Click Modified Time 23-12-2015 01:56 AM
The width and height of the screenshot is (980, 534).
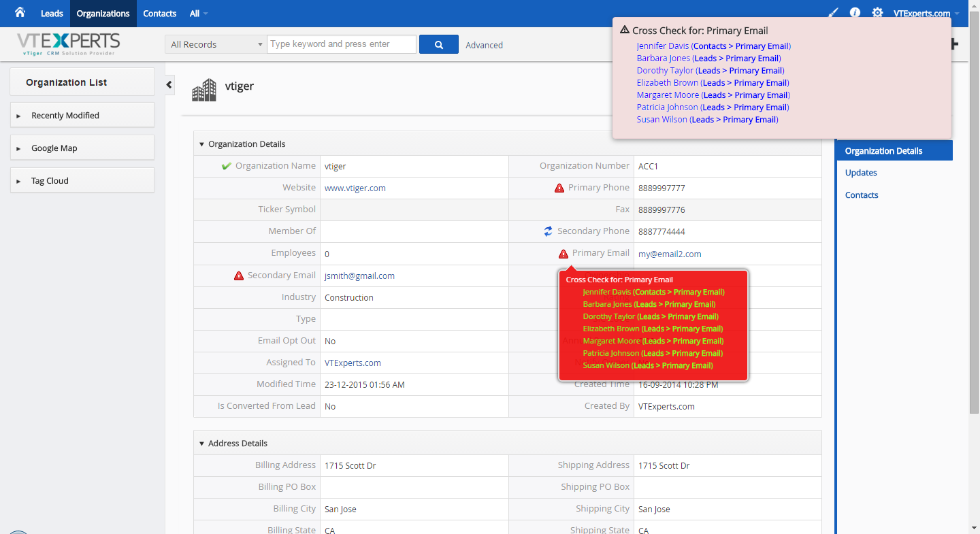point(365,385)
